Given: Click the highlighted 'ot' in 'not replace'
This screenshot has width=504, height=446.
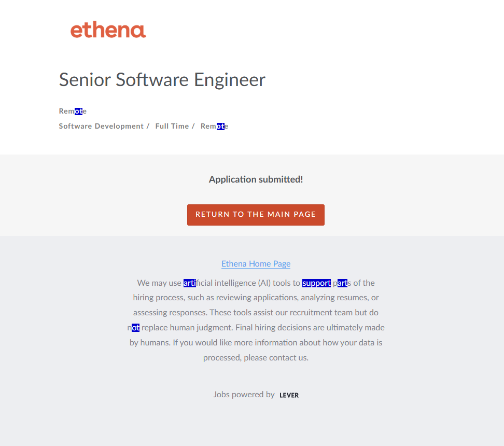Looking at the screenshot, I should 135,328.
